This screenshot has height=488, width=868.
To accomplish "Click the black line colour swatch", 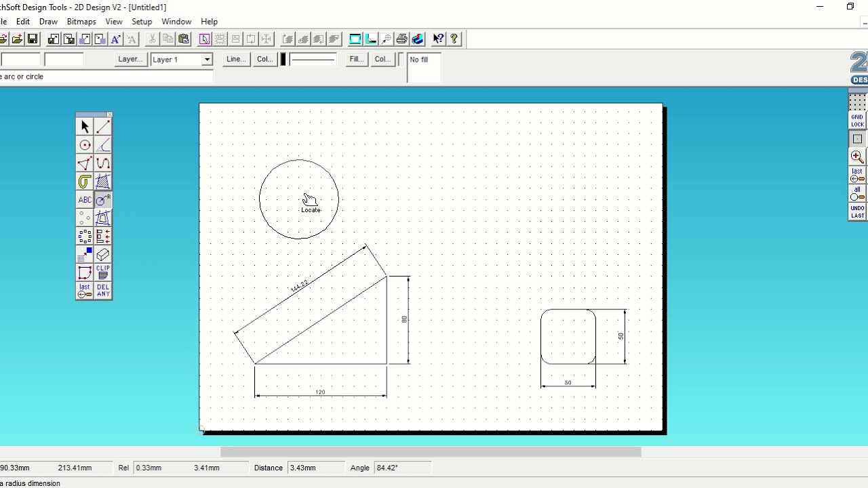I will coord(283,60).
